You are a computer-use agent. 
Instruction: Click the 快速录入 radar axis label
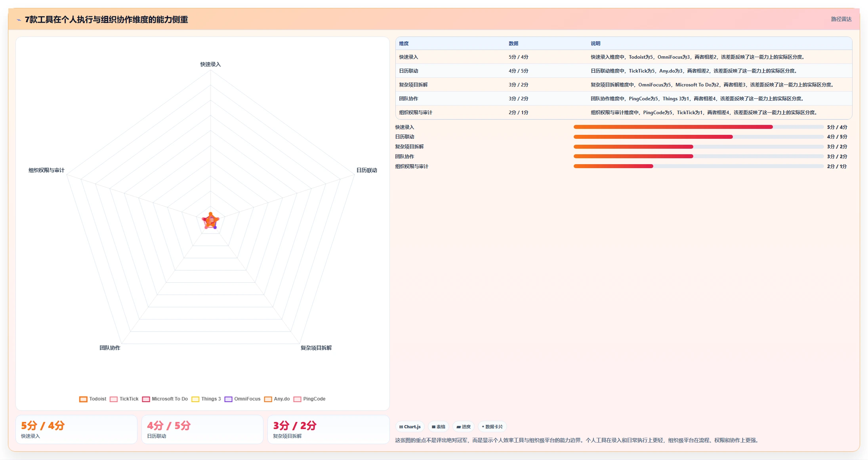(210, 64)
